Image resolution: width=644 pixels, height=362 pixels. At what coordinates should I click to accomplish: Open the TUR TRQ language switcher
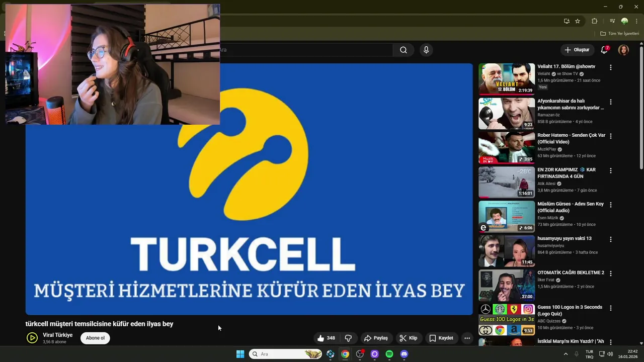point(589,354)
